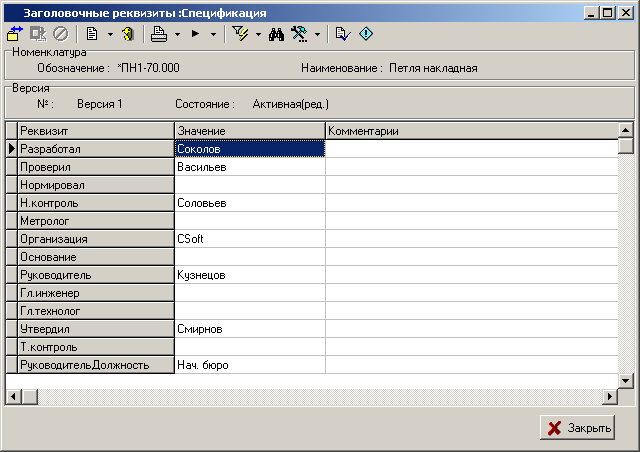
Task: Select the Проверил row header
Action: click(x=96, y=167)
